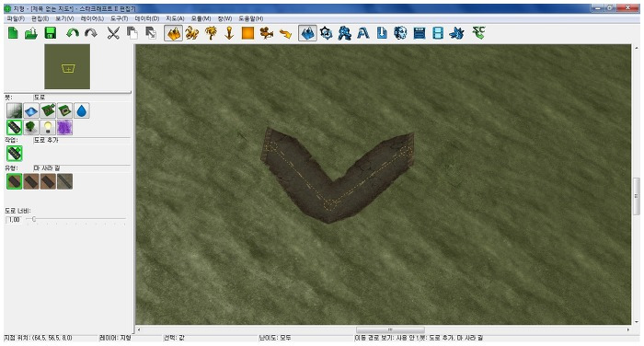Viewport: 644px width, 346px height.
Task: Select the Texture brush tool
Action: click(15, 110)
